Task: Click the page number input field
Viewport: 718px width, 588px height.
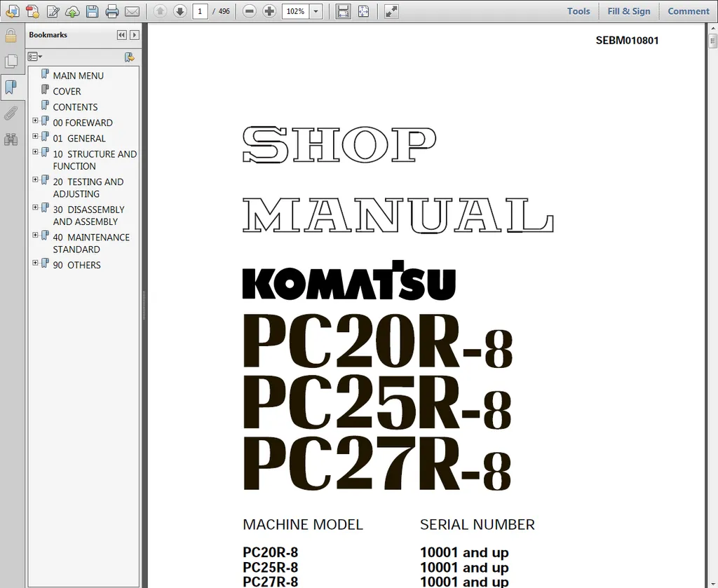Action: [x=200, y=11]
